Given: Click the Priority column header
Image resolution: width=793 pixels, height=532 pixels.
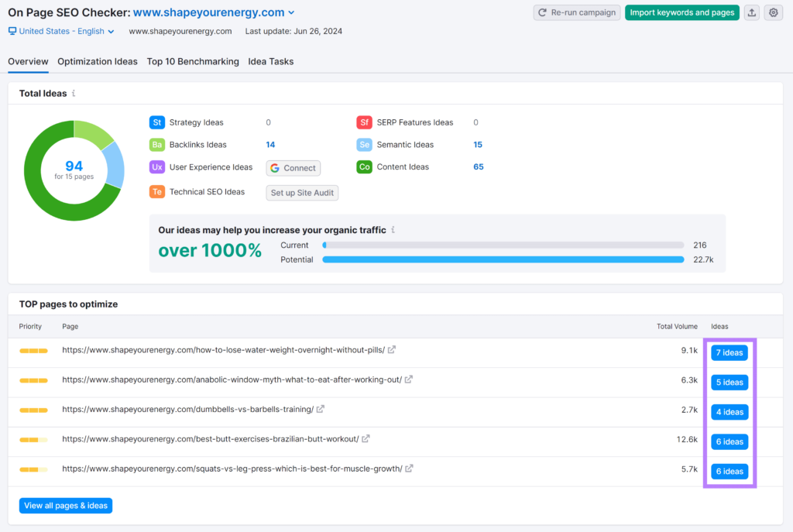Looking at the screenshot, I should click(30, 327).
